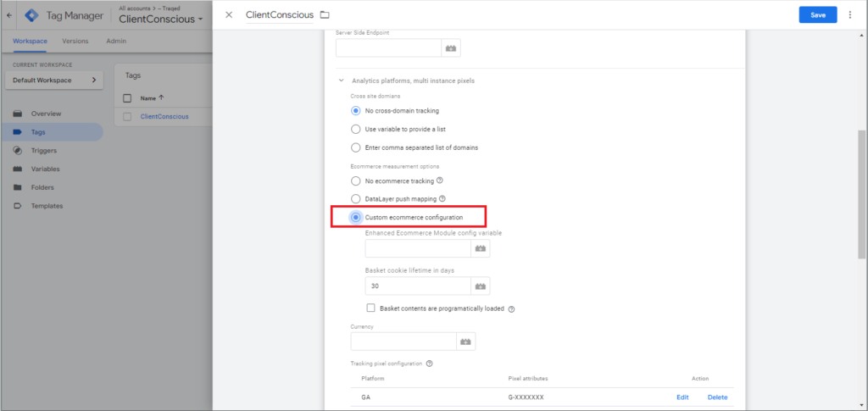Click help icon next to DataLayer push mapping
The height and width of the screenshot is (411, 868).
click(442, 199)
